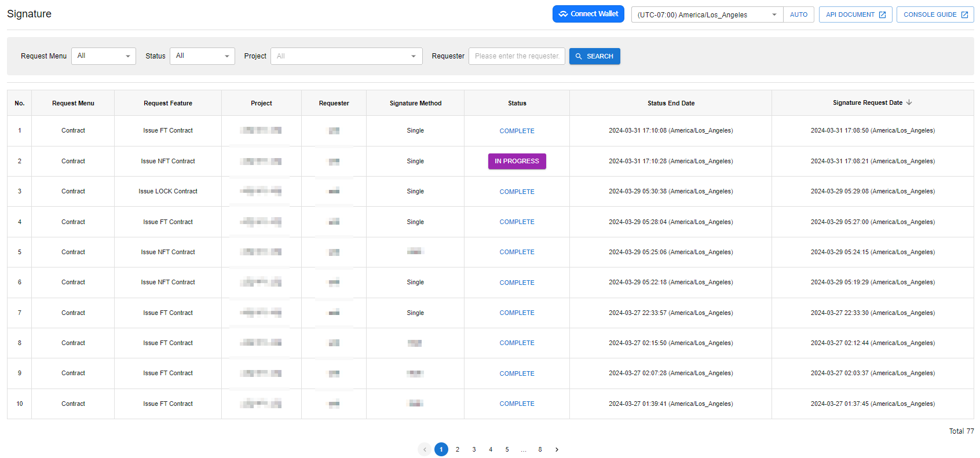
Task: Open the API DOCUMENT link
Action: (855, 14)
